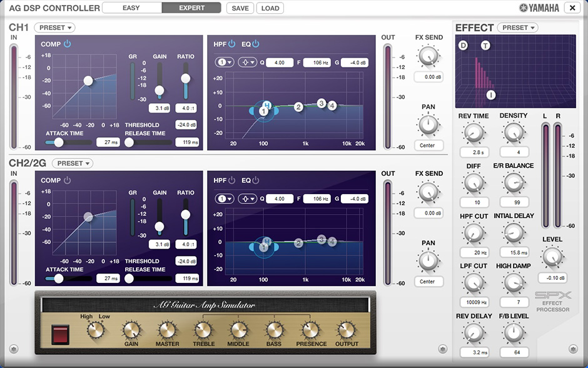This screenshot has width=588, height=368.
Task: Click the guitar amp GAIN knob
Action: 131,330
